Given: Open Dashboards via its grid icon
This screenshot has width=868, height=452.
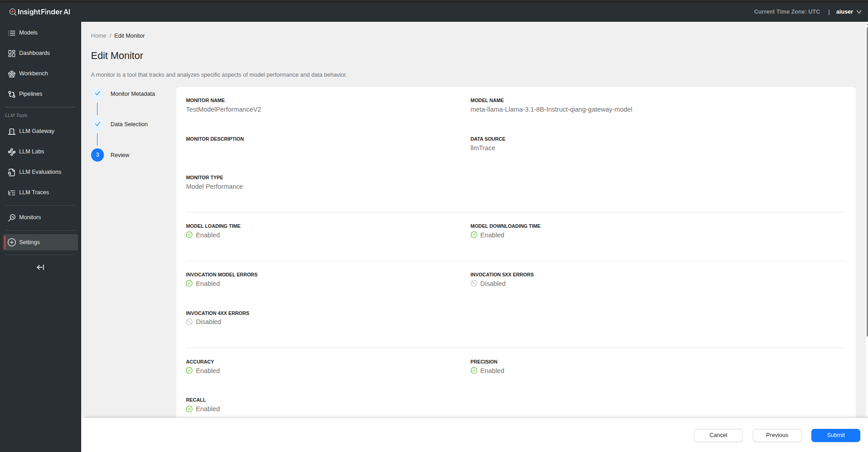Looking at the screenshot, I should click(12, 54).
